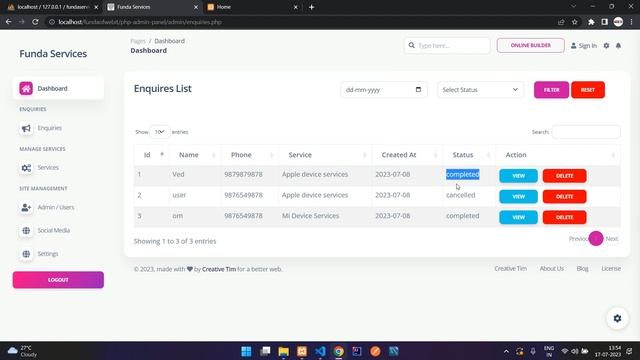The image size is (640, 360).
Task: Click the Enquiries megaphone icon
Action: [26, 128]
